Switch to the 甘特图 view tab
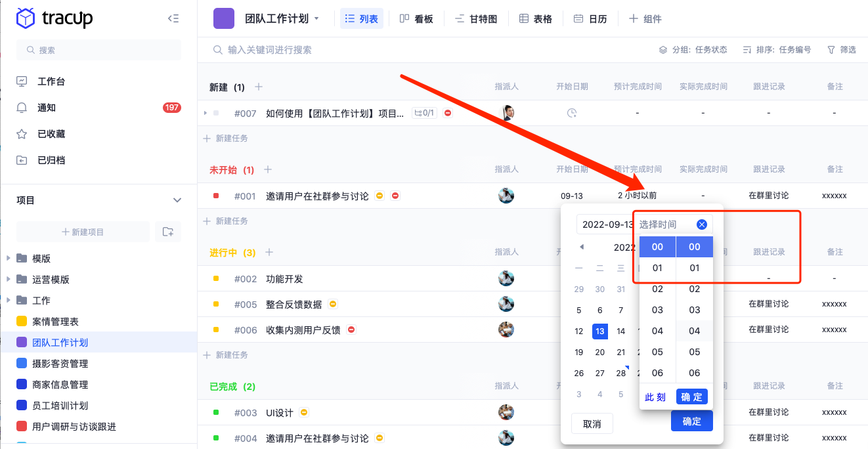Image resolution: width=868 pixels, height=449 pixels. pyautogui.click(x=476, y=19)
